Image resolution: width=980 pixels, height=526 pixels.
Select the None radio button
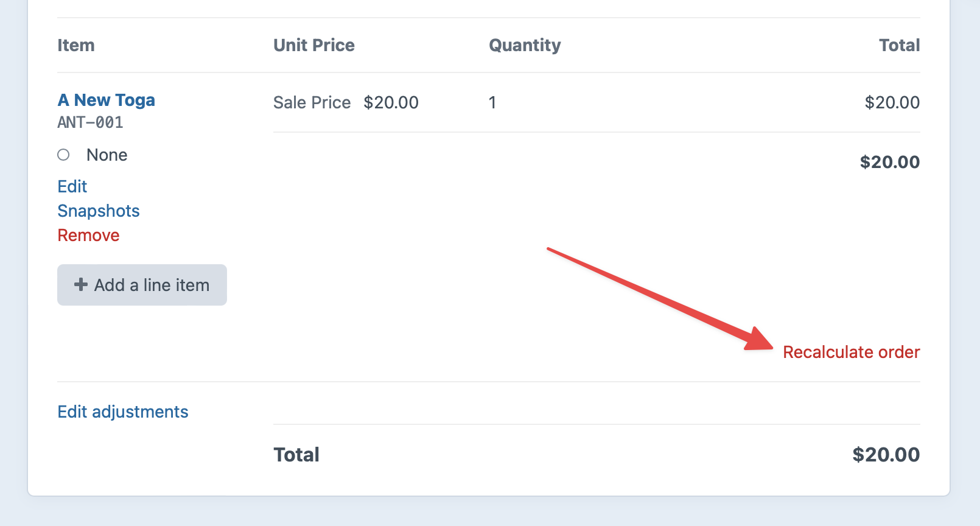click(63, 155)
